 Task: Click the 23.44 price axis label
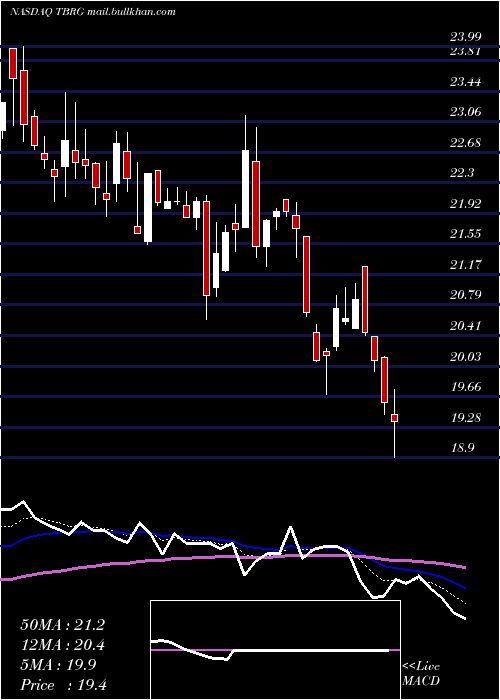[465, 82]
